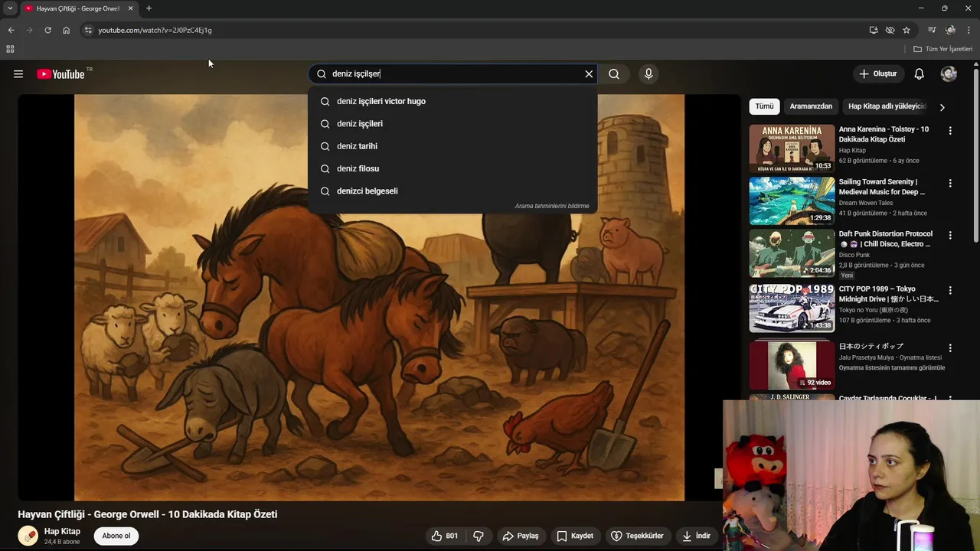Start voice search with the microphone
Screen dimensions: 980x551
[648, 74]
